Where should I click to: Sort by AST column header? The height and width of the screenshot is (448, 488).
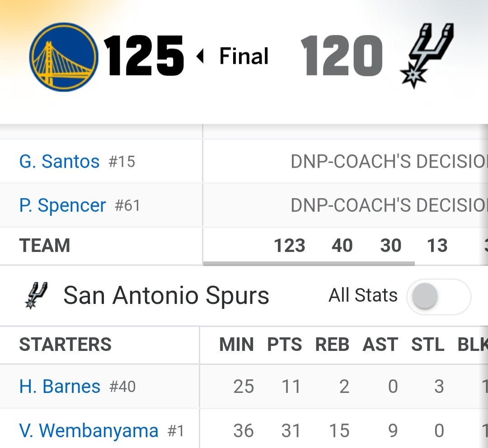[x=380, y=345]
